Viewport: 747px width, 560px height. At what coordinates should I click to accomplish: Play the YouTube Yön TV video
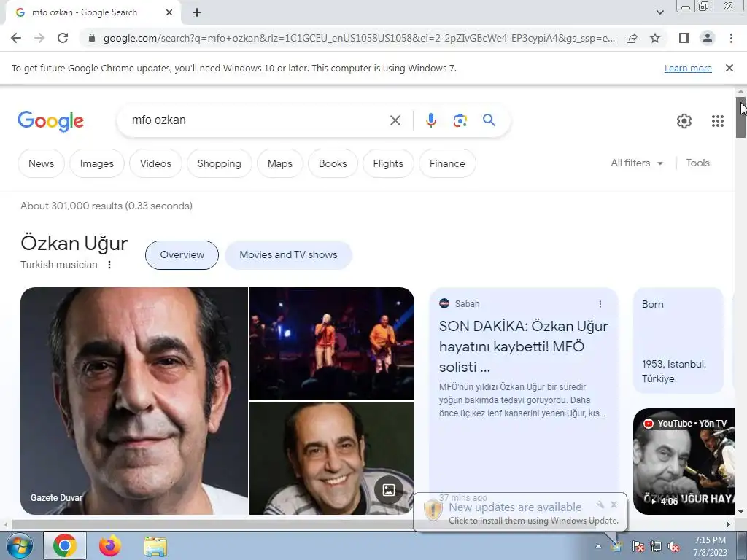coord(684,462)
